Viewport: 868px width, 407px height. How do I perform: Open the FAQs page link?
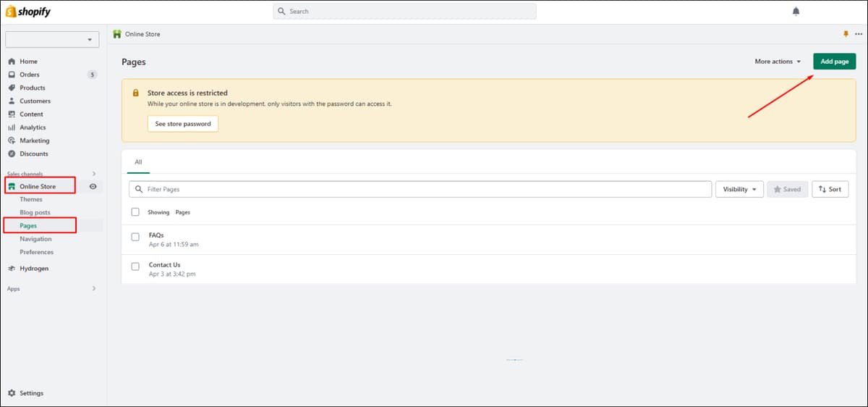point(156,235)
